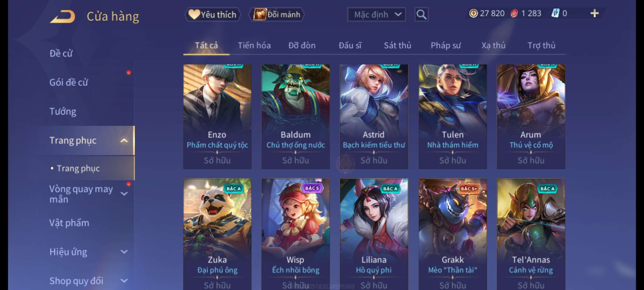Expand the Vòng quay may mắn section
The height and width of the screenshot is (290, 644).
pos(124,194)
